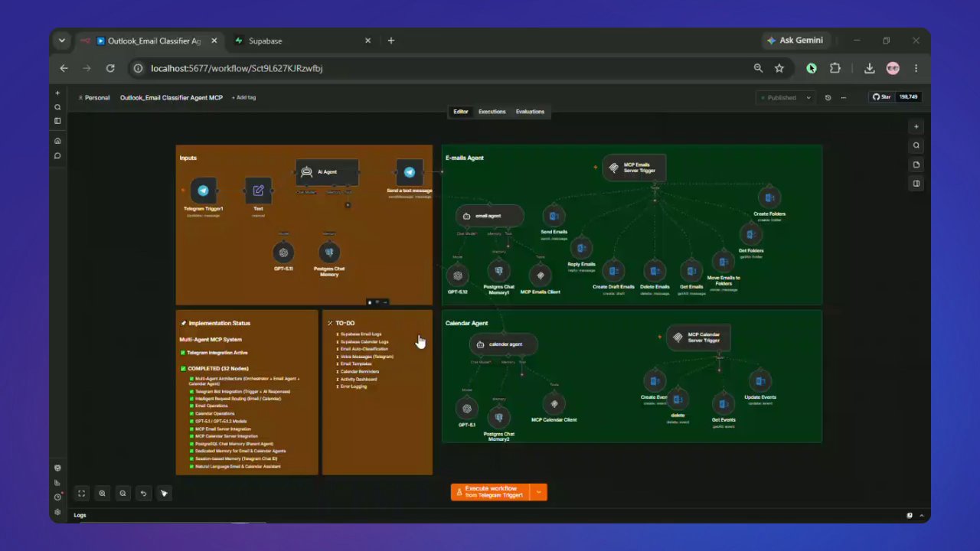Click the plus icon at the sidebar top
980x551 pixels.
pyautogui.click(x=57, y=93)
